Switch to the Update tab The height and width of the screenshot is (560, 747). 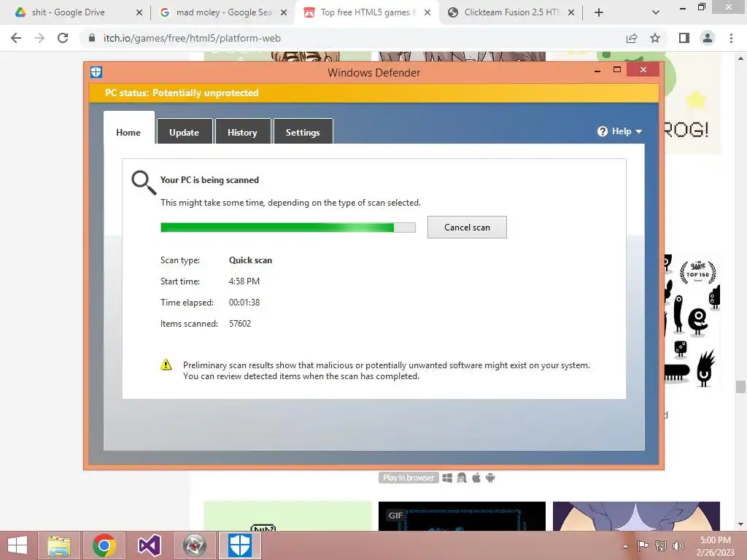tap(184, 133)
